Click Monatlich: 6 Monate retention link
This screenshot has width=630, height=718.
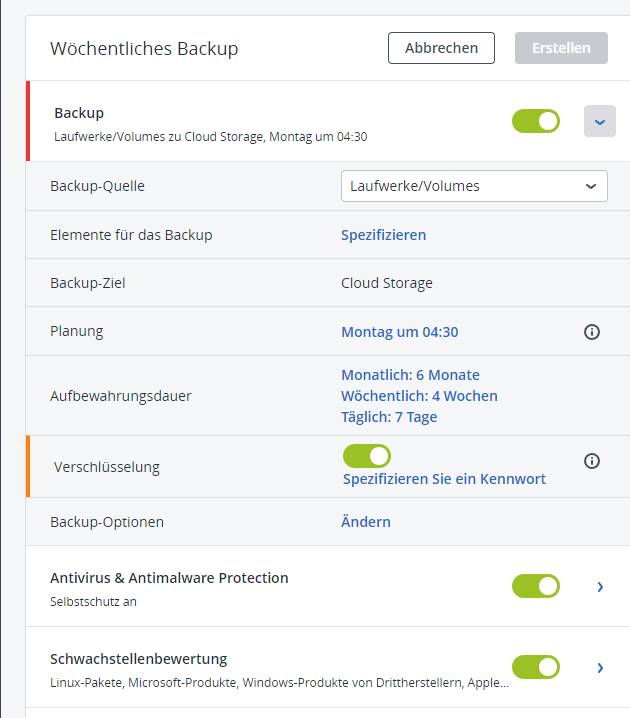pos(410,375)
